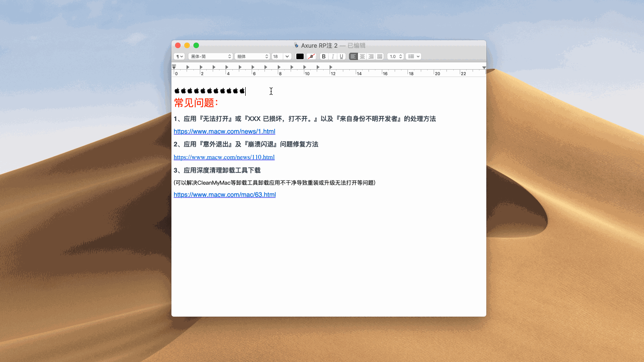Select the center text alignment icon

coord(363,56)
